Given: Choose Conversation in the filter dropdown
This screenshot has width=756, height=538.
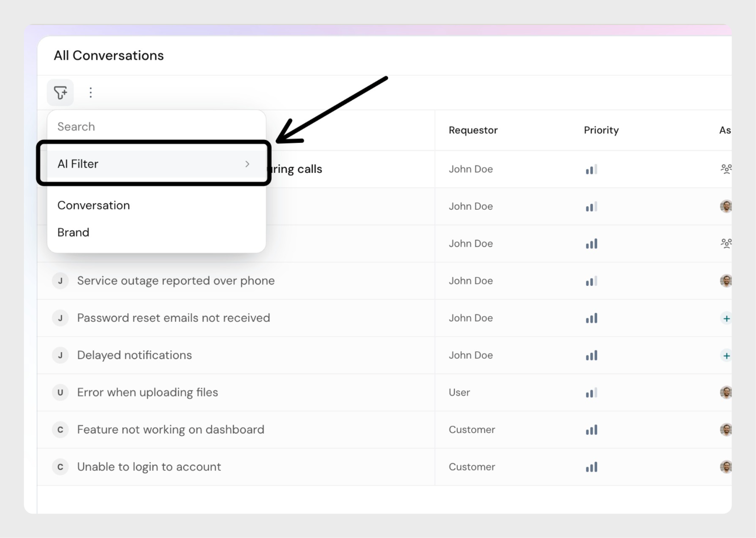Looking at the screenshot, I should pyautogui.click(x=94, y=205).
